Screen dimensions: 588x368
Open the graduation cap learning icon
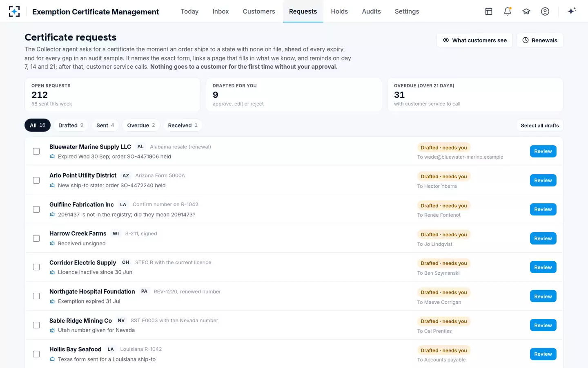pos(526,11)
